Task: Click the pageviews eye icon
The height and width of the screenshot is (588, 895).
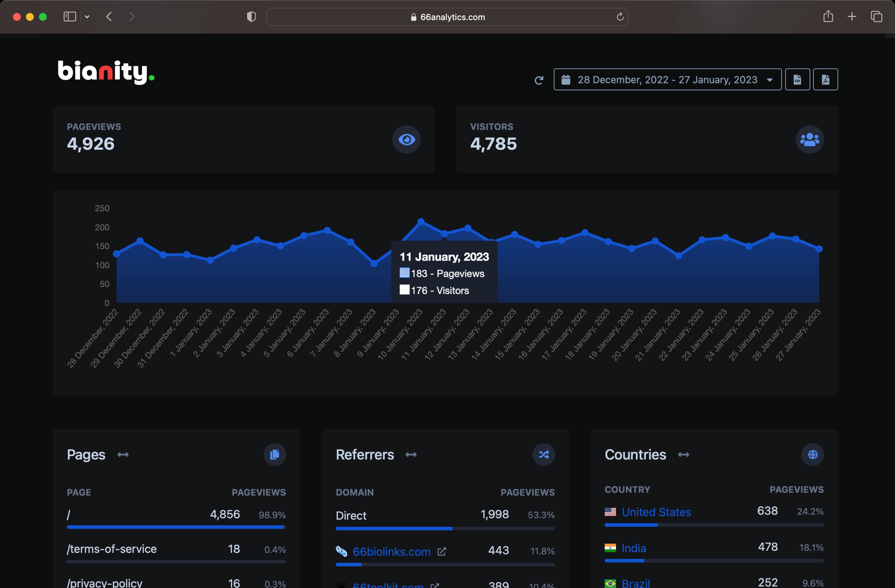Action: click(406, 140)
